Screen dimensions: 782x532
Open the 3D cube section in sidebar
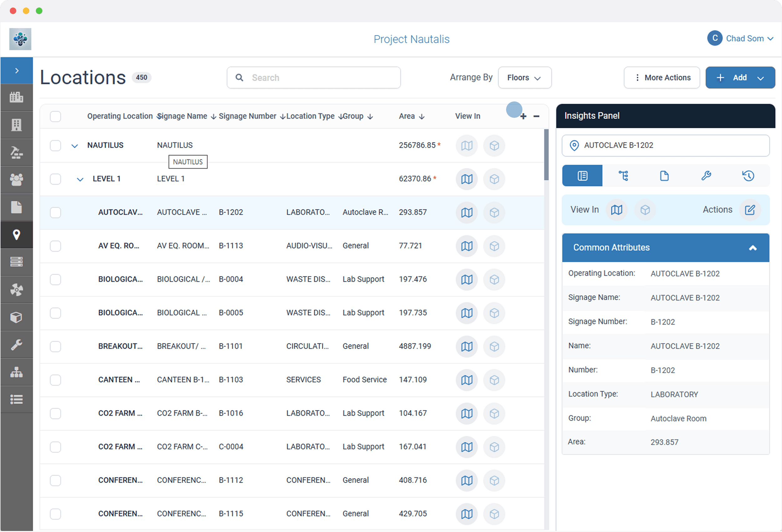[x=17, y=317]
